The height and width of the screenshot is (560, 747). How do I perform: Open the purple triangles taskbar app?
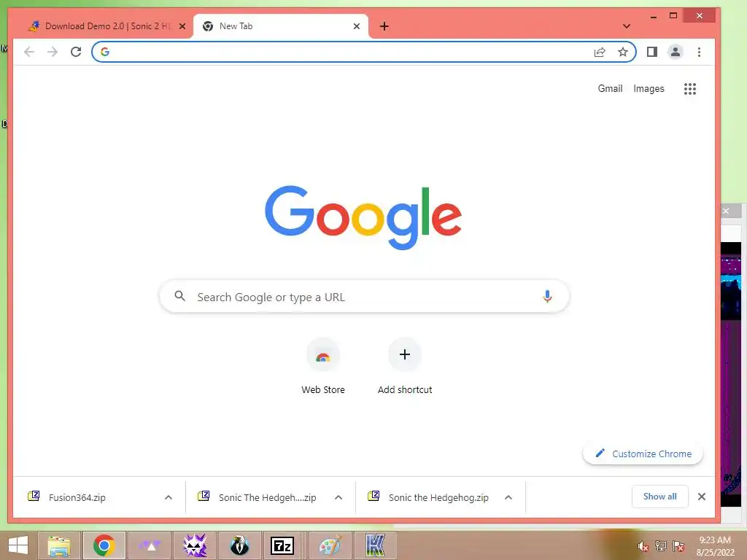pos(150,545)
